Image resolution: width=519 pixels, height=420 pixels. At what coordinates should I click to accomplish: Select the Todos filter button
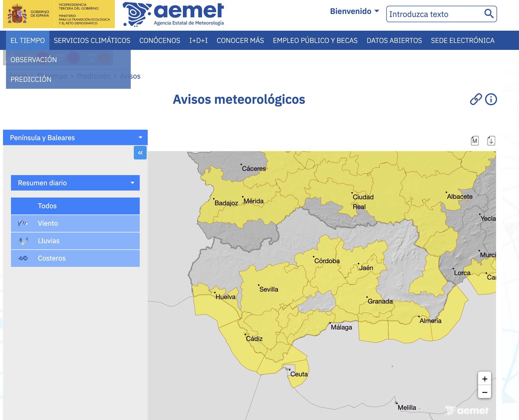click(75, 206)
